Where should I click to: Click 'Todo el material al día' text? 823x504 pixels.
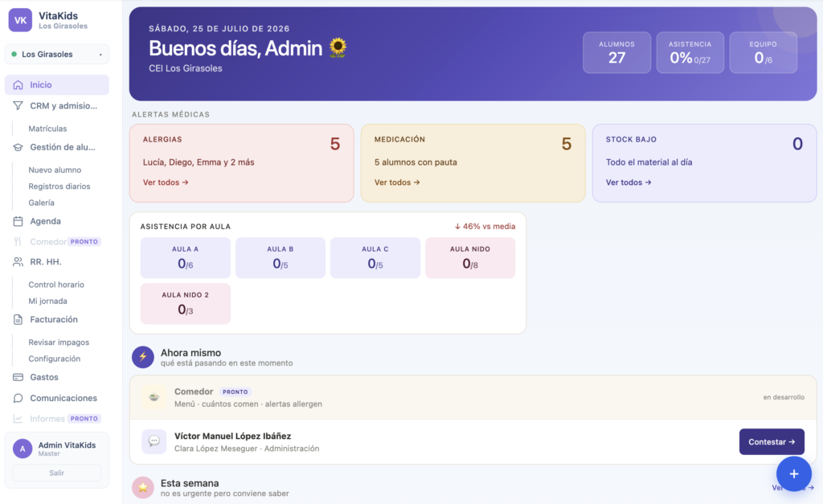(649, 162)
